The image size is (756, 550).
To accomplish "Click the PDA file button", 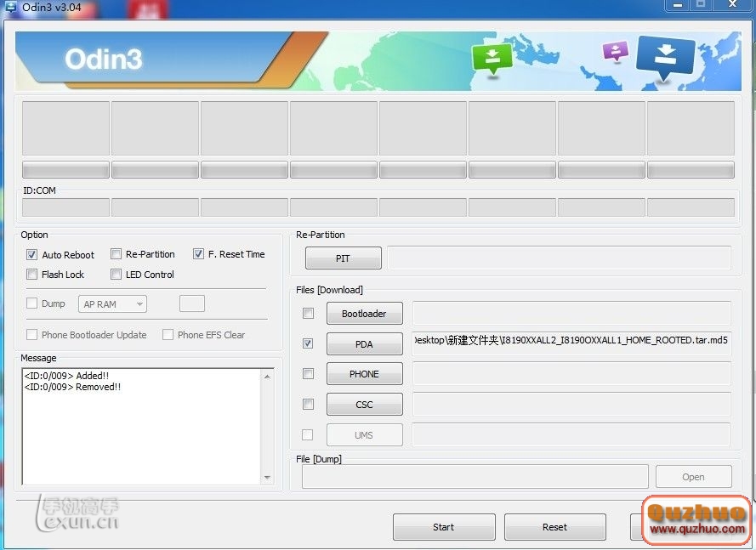I will pos(365,343).
